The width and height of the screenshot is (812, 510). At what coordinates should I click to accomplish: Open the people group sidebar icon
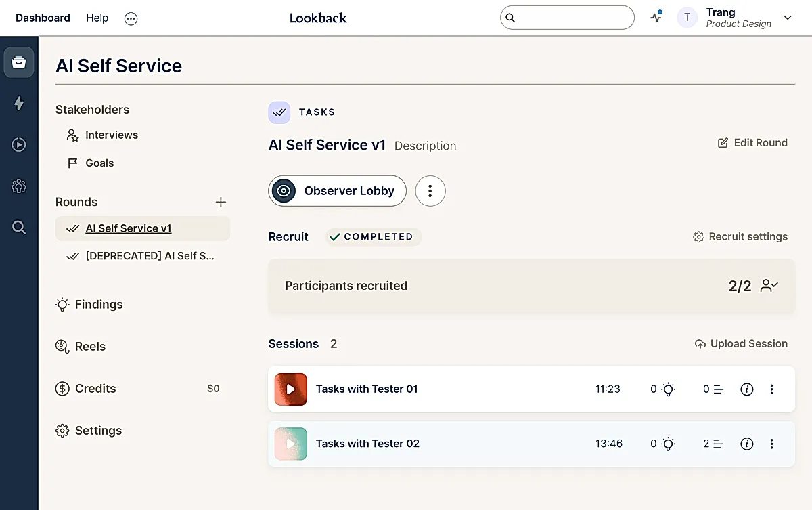coord(19,186)
